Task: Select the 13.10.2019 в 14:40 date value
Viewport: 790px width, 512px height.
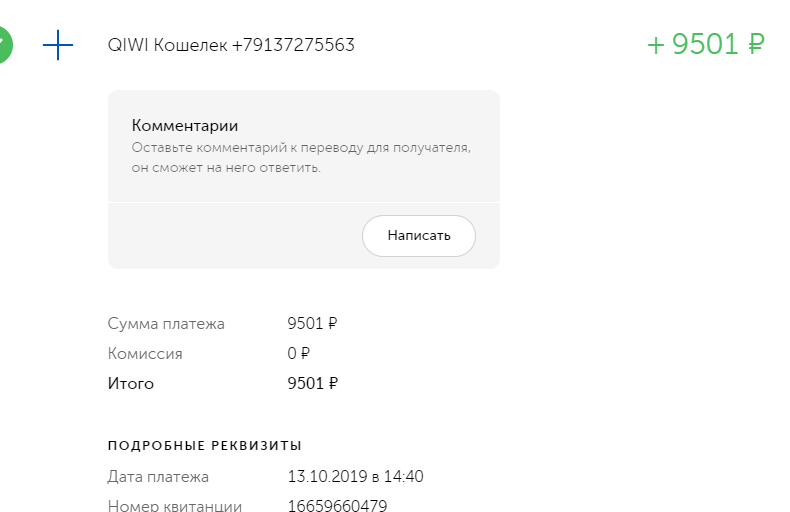Action: pyautogui.click(x=355, y=477)
